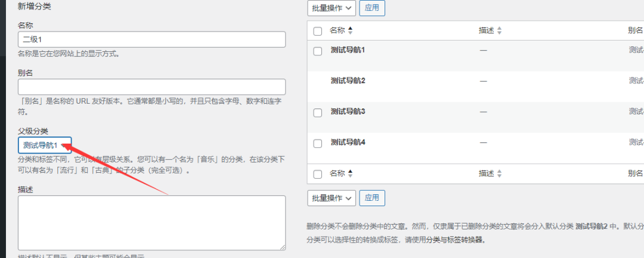Image resolution: width=644 pixels, height=258 pixels.
Task: Tick the checkbox for 测试导航4 row
Action: click(318, 144)
